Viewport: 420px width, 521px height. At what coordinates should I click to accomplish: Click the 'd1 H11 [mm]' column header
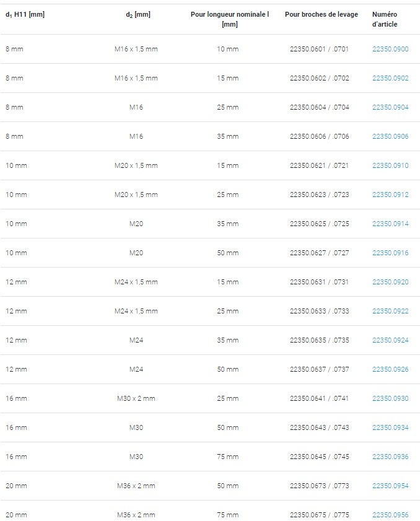click(25, 14)
